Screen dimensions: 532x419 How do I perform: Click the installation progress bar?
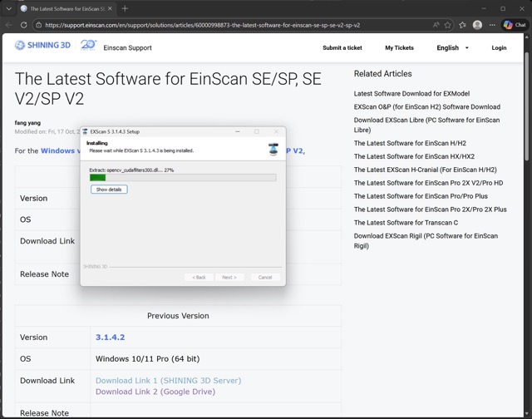coord(183,177)
